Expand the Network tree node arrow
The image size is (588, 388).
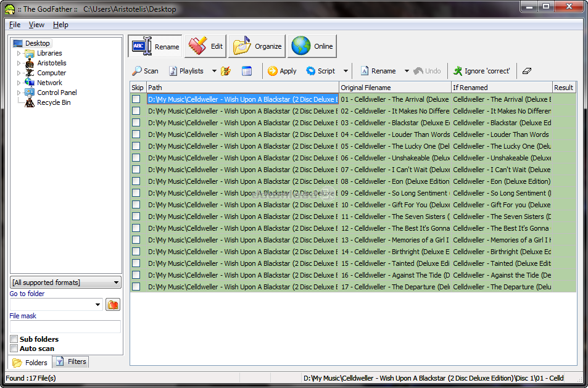point(19,83)
